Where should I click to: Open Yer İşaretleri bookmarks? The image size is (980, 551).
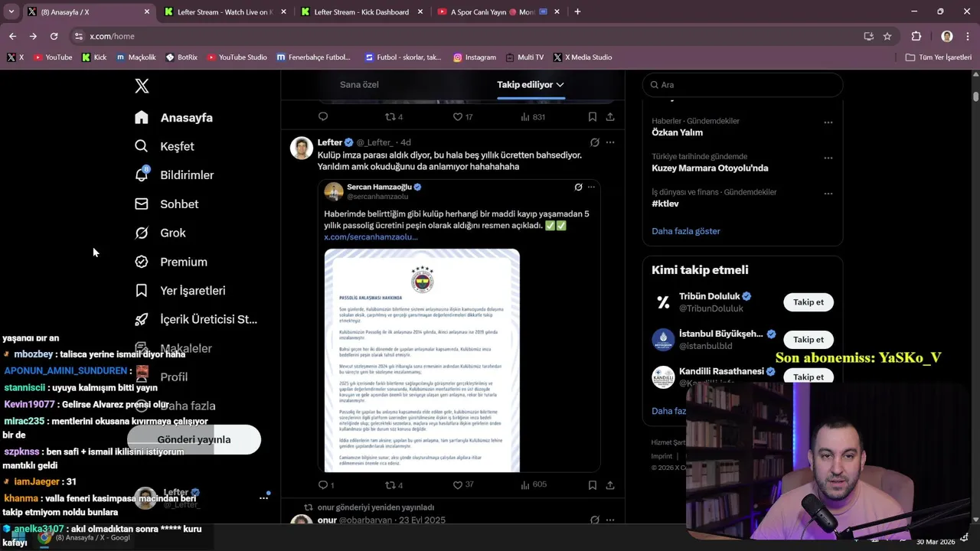181,291
